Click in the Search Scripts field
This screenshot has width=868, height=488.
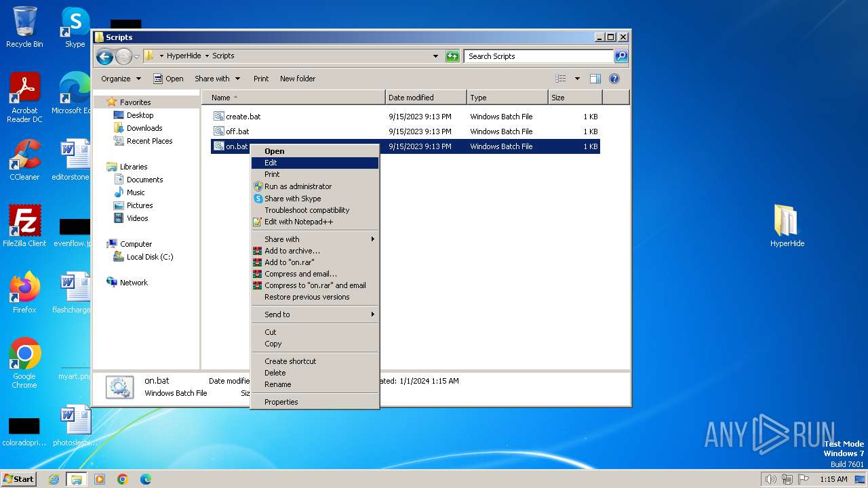point(539,56)
